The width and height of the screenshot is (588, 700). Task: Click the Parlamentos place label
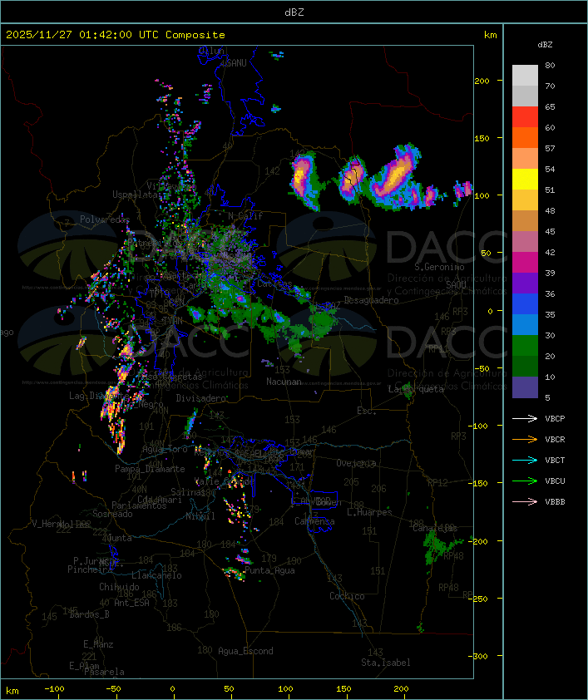tap(139, 505)
